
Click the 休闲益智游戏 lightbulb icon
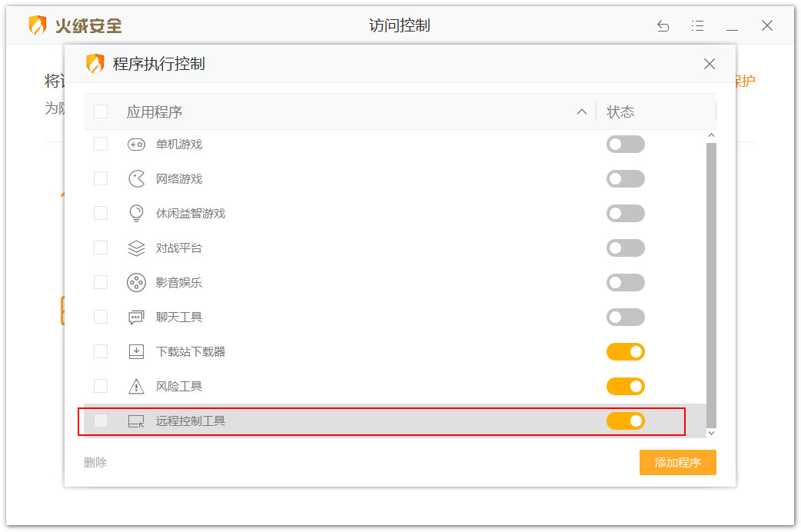[136, 214]
